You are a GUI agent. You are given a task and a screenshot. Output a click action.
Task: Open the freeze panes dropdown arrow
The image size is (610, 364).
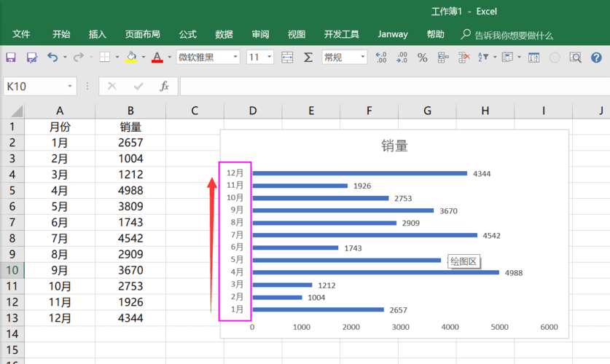(519, 58)
